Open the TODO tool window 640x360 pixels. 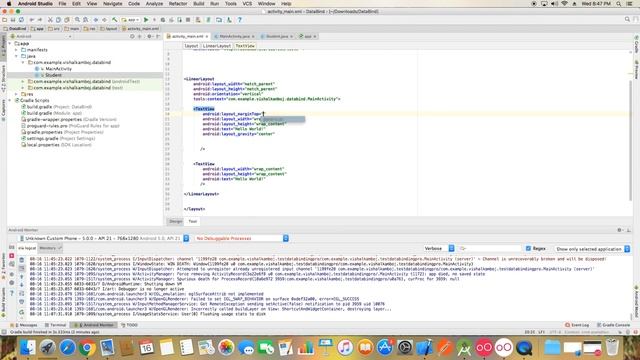click(129, 325)
